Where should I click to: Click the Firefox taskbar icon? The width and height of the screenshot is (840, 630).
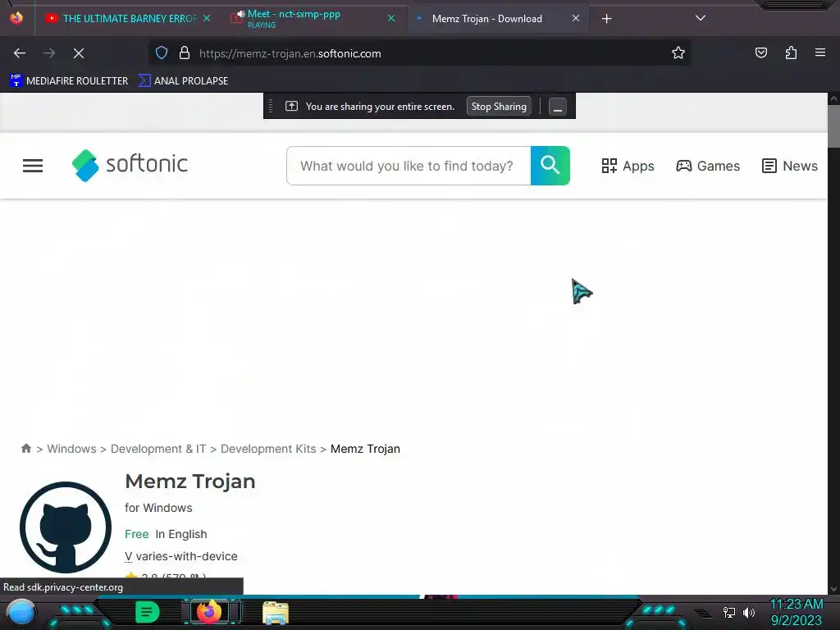(x=209, y=612)
